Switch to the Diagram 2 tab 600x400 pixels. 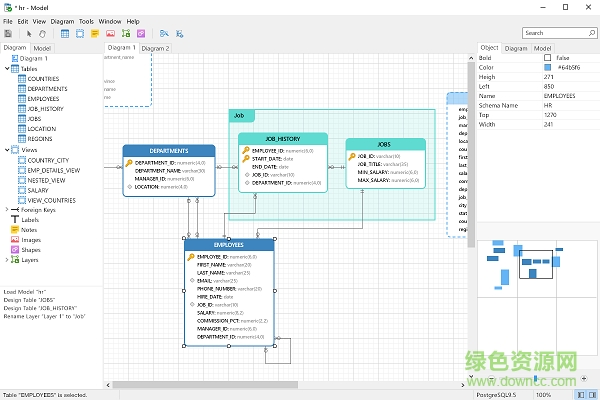155,48
